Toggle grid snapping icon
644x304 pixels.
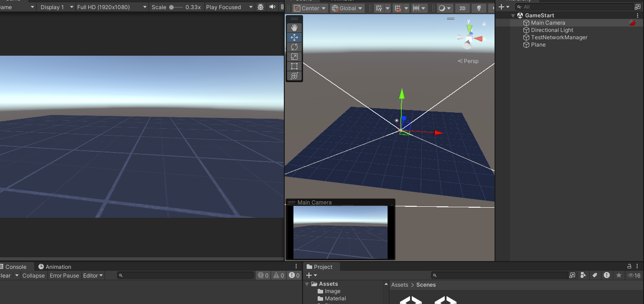(398, 8)
